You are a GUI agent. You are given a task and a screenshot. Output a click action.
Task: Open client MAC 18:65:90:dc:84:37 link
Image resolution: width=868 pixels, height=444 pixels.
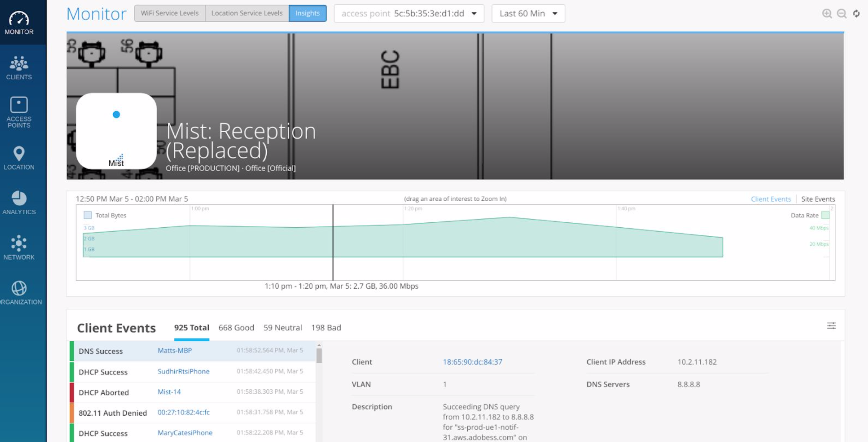coord(472,362)
